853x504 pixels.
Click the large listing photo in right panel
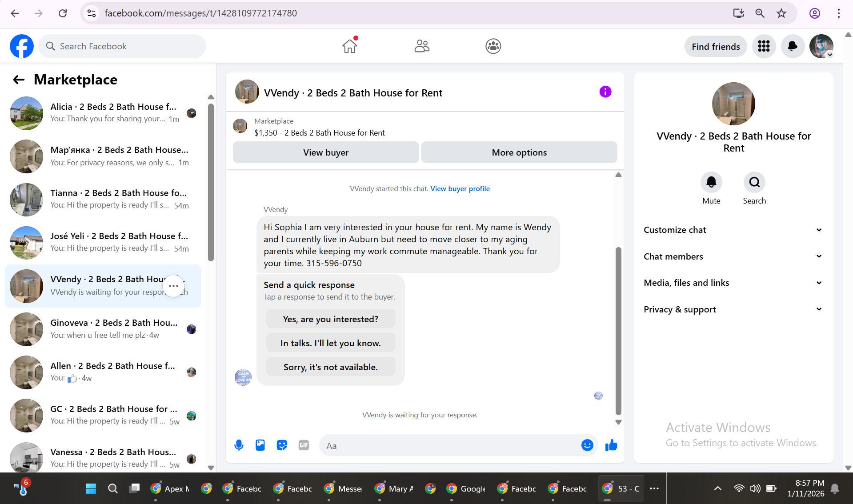coord(733,104)
